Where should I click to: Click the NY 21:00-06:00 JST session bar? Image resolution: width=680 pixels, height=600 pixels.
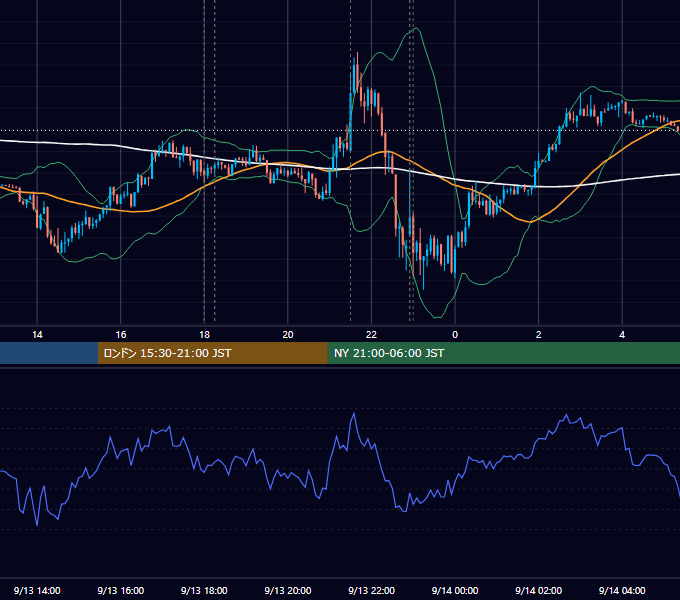(x=503, y=353)
